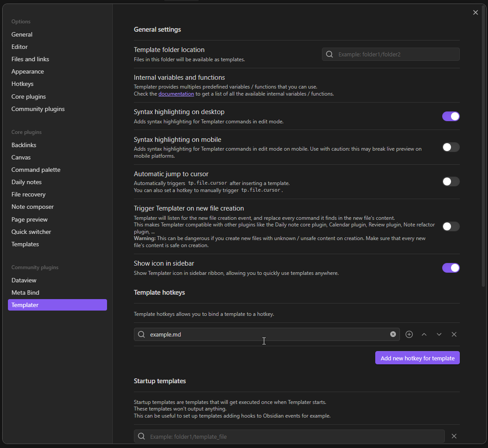Turn on Automatic jump to cursor

pyautogui.click(x=451, y=181)
